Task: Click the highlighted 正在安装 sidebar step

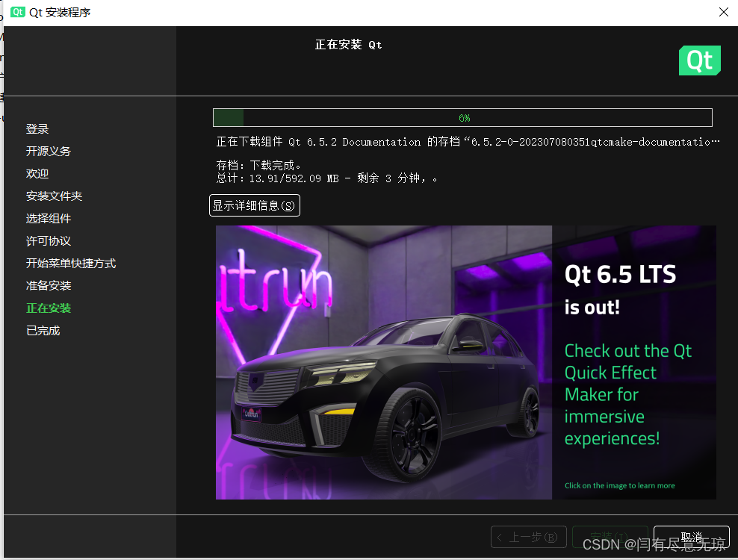Action: [48, 308]
